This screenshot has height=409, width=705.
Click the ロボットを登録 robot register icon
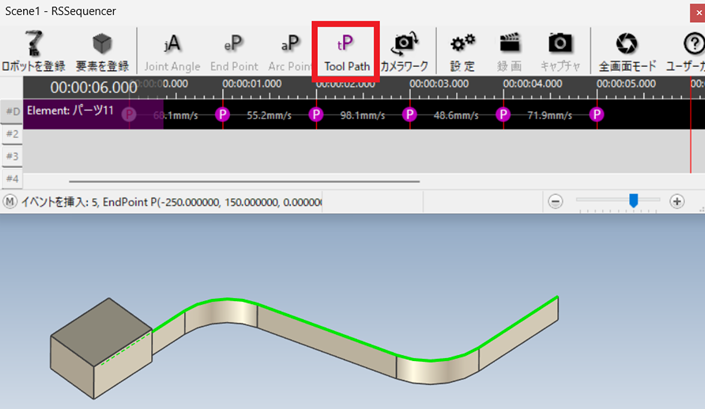tap(33, 44)
